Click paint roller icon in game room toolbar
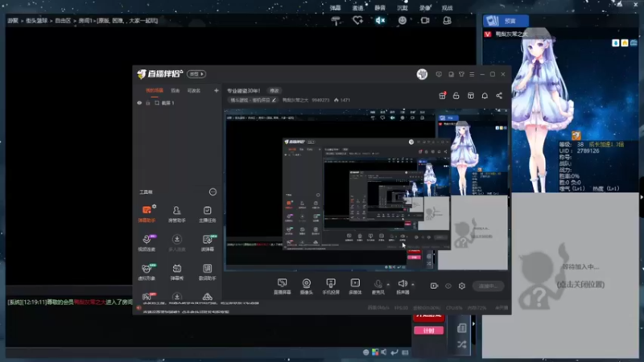 click(336, 21)
